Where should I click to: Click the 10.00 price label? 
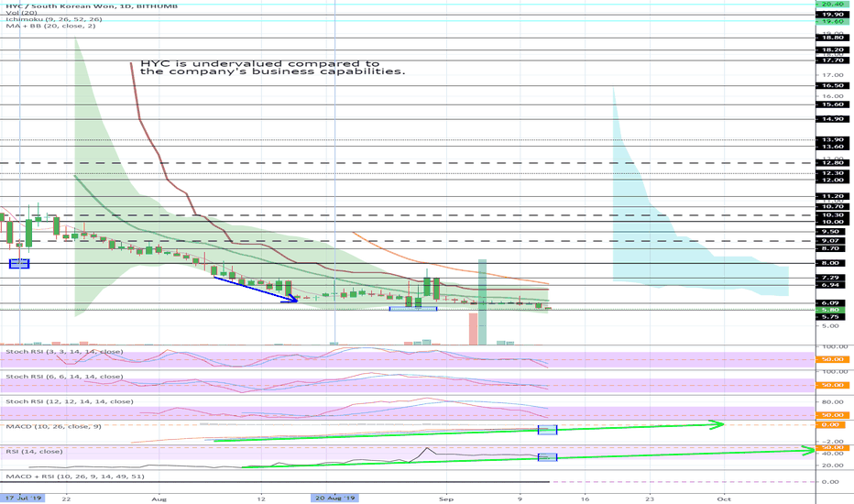(x=832, y=222)
